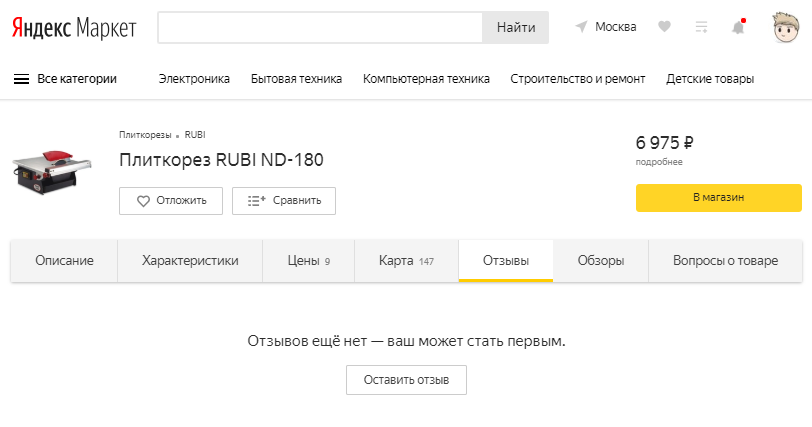The width and height of the screenshot is (812, 427).
Task: Open the Бытовая техника category
Action: coord(296,79)
